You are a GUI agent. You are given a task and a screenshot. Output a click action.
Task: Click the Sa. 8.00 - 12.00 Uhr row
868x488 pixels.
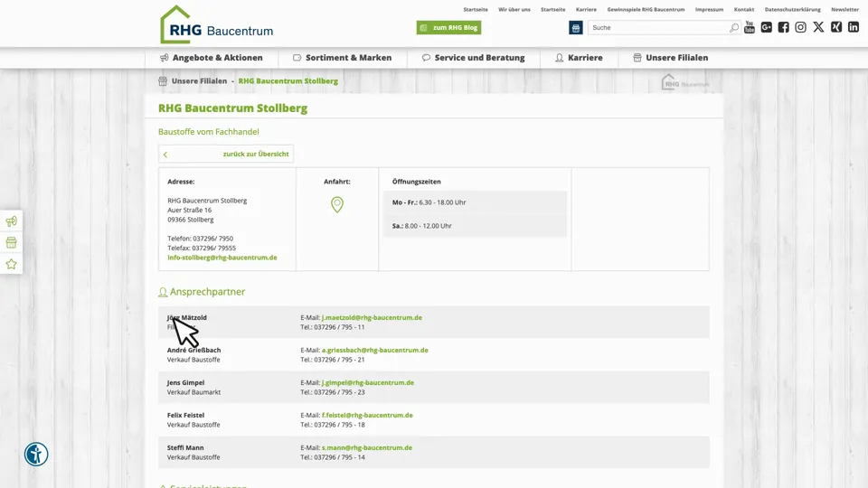pos(475,226)
